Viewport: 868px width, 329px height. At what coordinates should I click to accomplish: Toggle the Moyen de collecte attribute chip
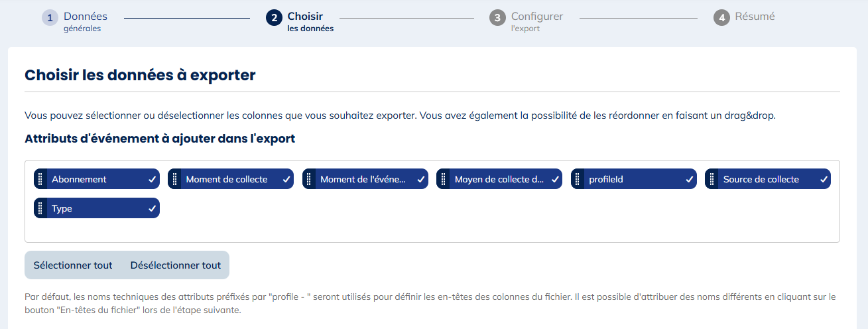pyautogui.click(x=499, y=179)
